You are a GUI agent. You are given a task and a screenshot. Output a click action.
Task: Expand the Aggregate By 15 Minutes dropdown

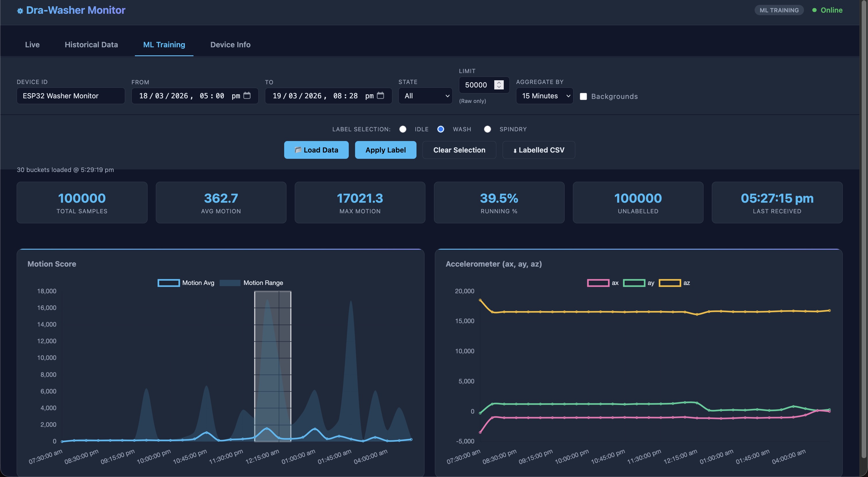[545, 96]
